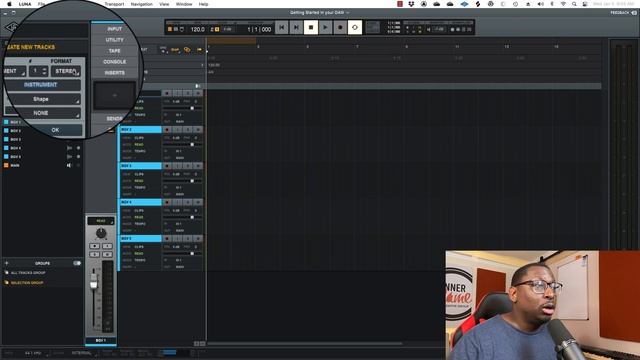Click the track count stepper arrows
Image resolution: width=640 pixels, height=360 pixels.
click(44, 71)
